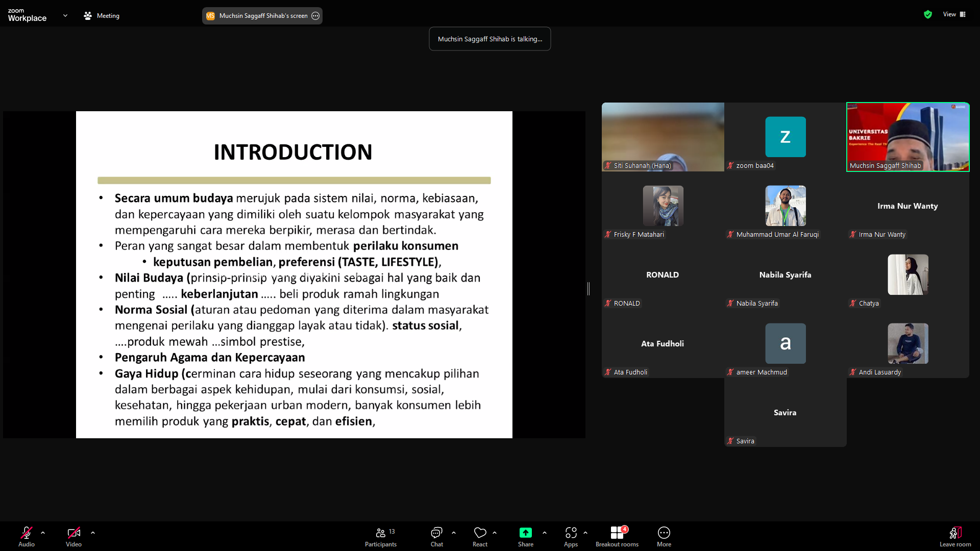Click muted mic icon beside Irma Nur Wanty label
The width and height of the screenshot is (980, 551).
853,234
